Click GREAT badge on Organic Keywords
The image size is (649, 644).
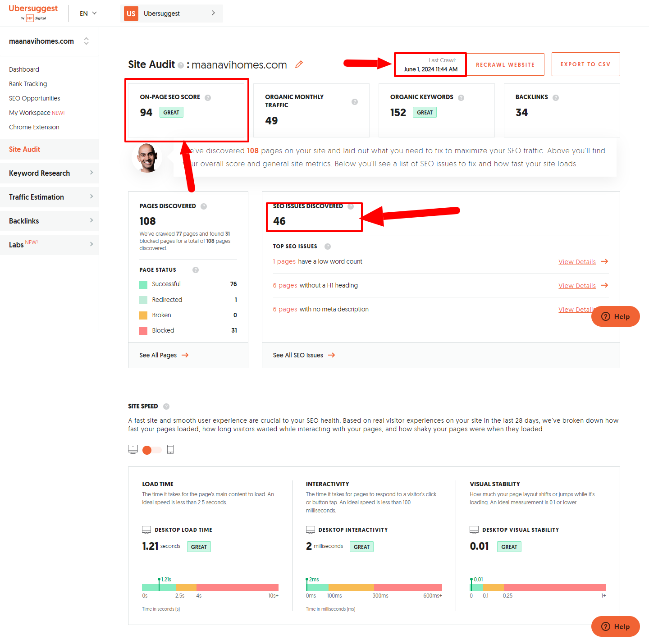pos(425,112)
